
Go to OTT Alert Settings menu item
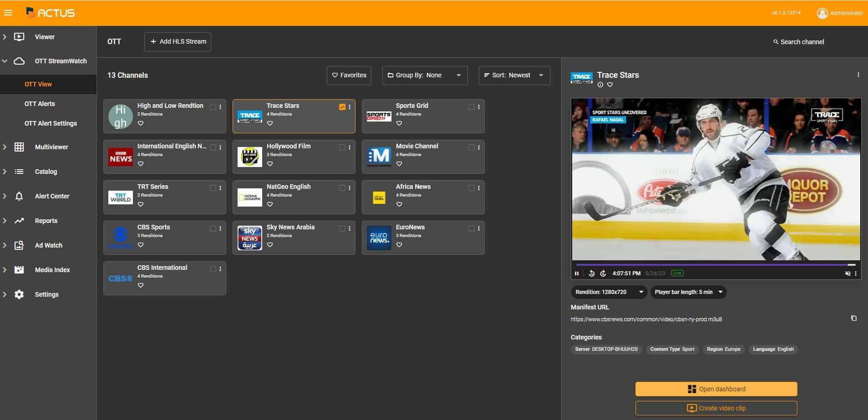51,123
